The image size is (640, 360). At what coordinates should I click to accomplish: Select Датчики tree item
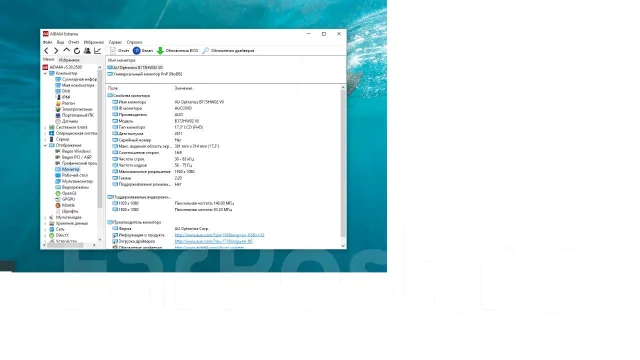(x=67, y=121)
